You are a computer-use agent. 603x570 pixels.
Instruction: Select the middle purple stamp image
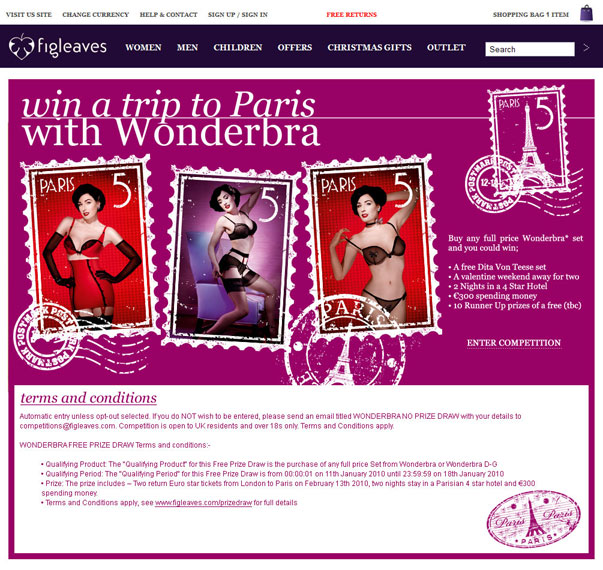pos(232,257)
